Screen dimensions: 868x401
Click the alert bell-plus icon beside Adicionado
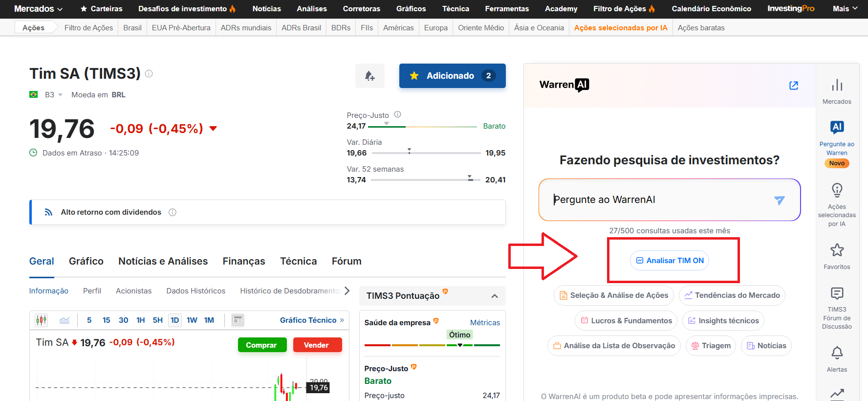pyautogui.click(x=370, y=76)
